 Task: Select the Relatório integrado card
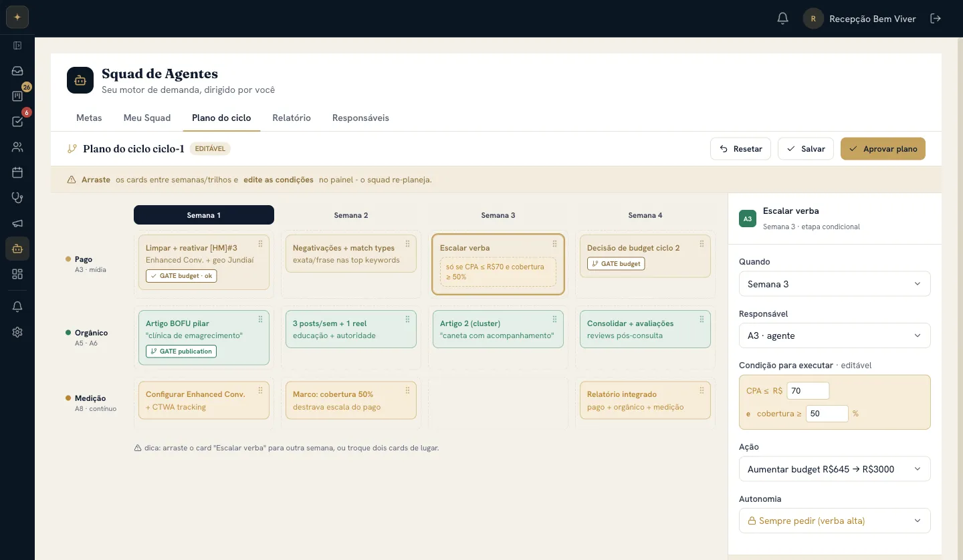coord(645,400)
